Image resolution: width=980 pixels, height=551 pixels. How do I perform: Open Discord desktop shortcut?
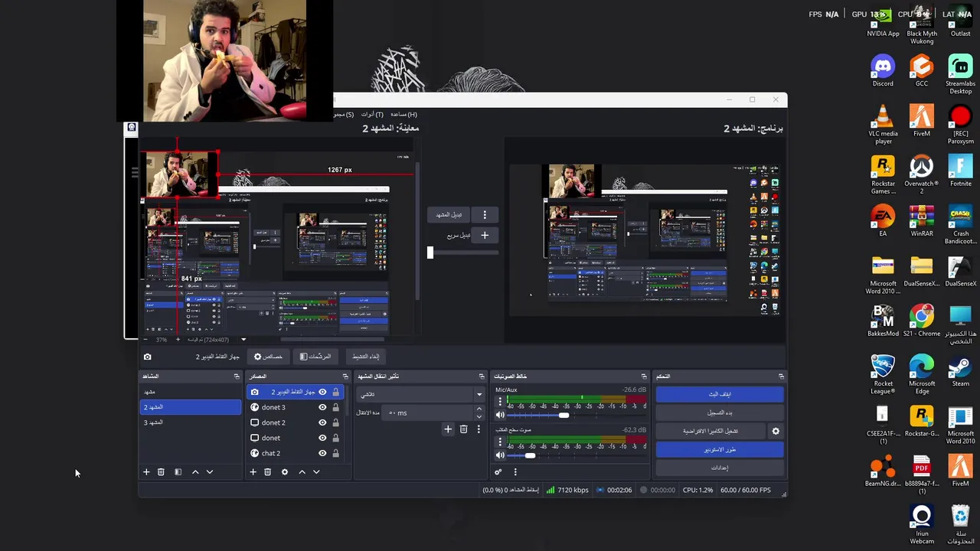coord(883,71)
